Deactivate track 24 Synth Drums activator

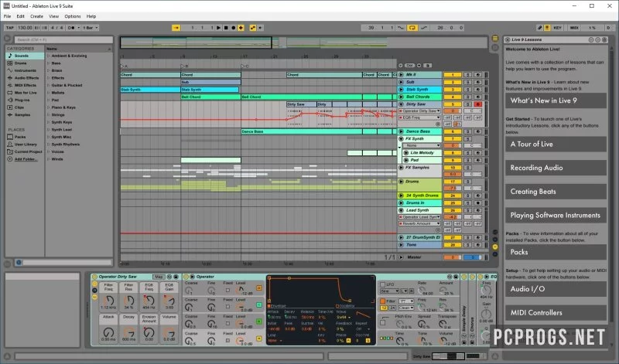pyautogui.click(x=453, y=196)
